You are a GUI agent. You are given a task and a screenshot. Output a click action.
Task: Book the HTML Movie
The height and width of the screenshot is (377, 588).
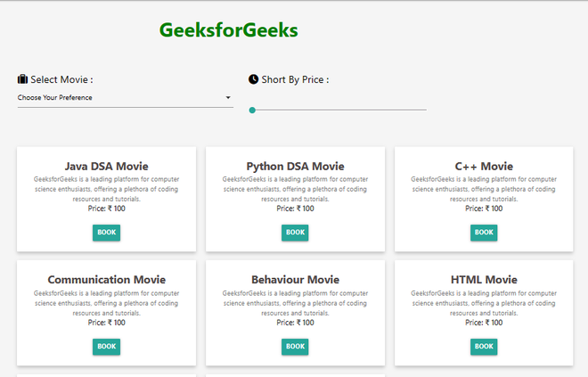pos(484,347)
